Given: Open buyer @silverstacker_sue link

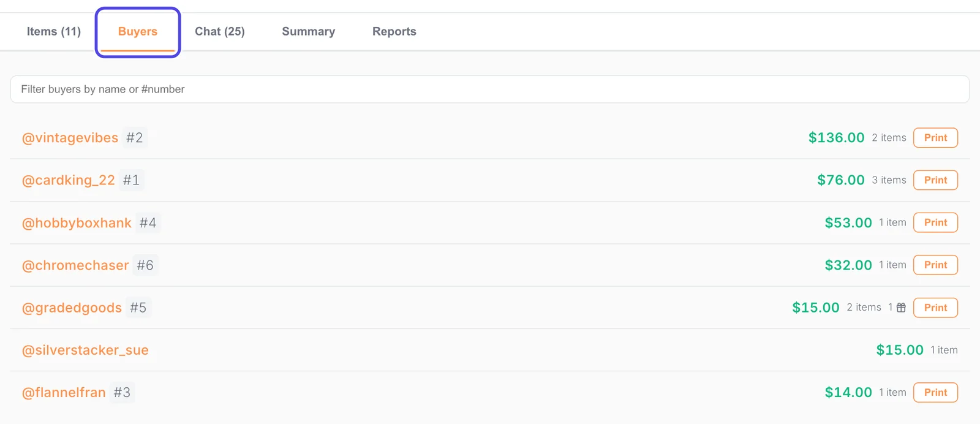Looking at the screenshot, I should click(x=85, y=350).
